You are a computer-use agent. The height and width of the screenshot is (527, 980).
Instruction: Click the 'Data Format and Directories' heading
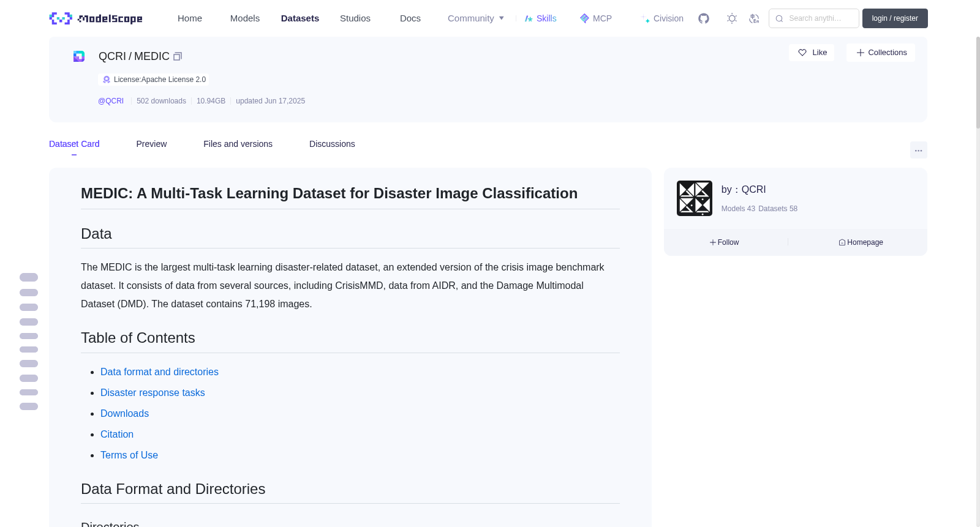[x=173, y=489]
